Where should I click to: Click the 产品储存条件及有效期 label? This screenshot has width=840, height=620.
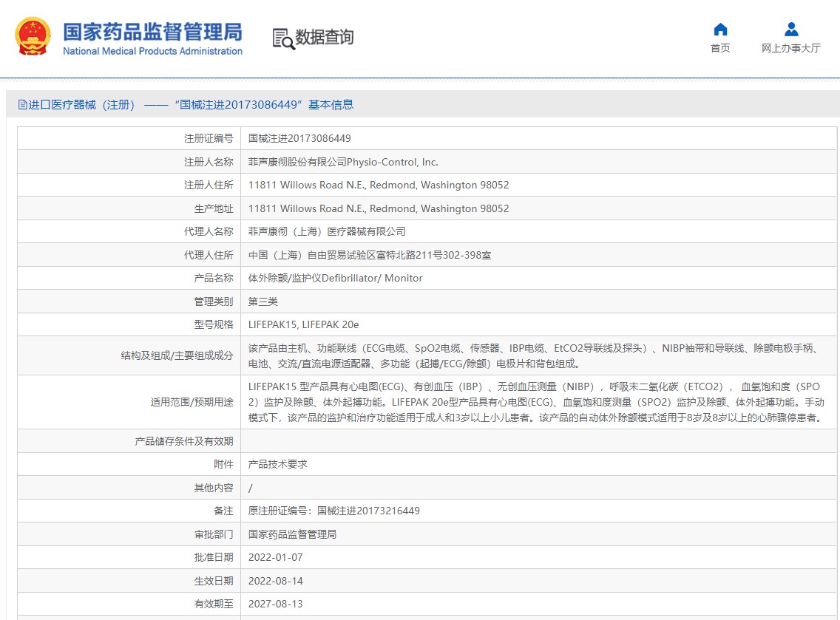(x=184, y=441)
